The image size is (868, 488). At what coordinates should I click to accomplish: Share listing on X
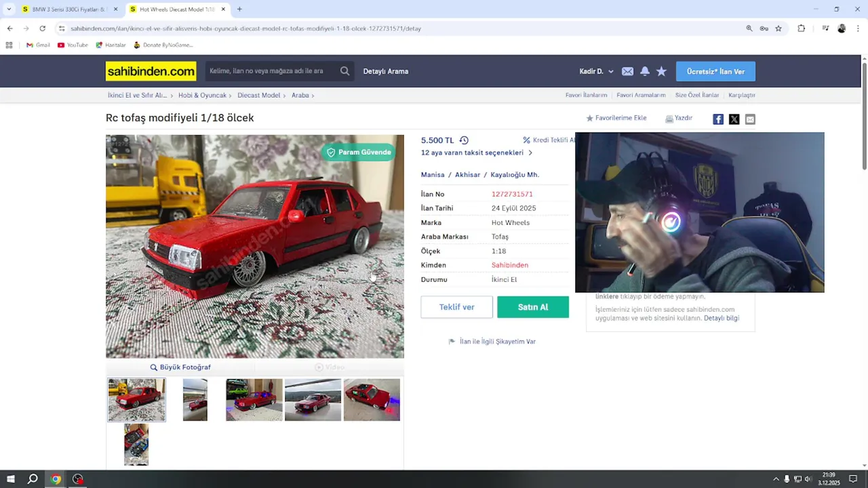click(734, 119)
